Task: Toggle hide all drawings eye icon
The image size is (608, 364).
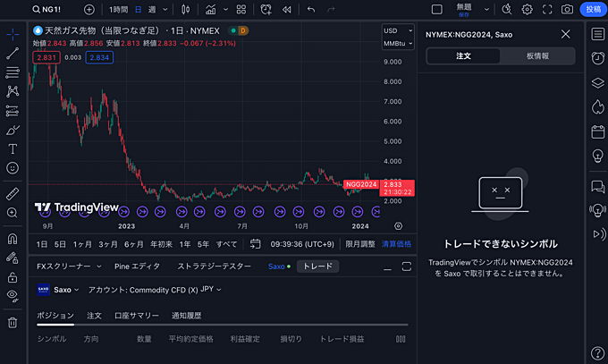Action: click(x=13, y=296)
